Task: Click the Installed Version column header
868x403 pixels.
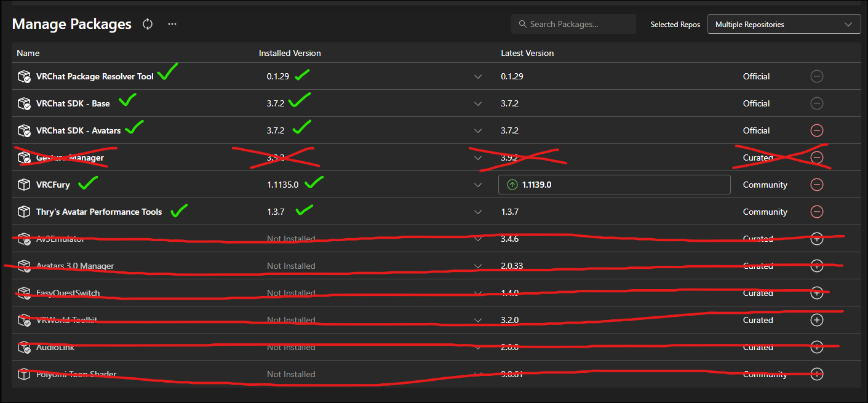Action: tap(290, 53)
